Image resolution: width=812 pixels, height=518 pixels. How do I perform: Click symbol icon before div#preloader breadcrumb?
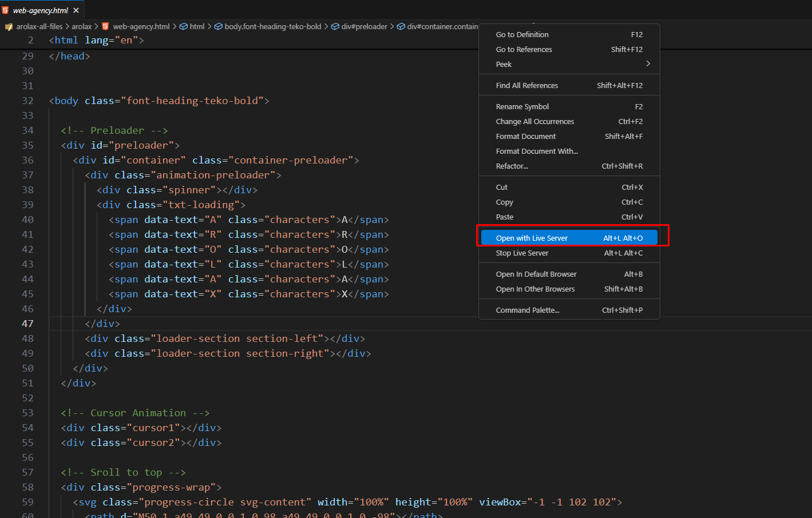click(335, 26)
